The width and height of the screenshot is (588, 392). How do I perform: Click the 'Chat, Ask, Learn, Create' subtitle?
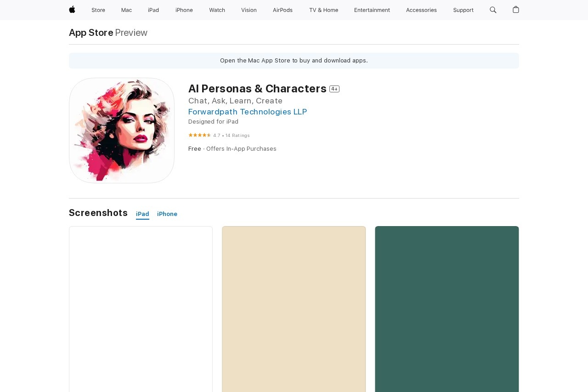point(235,101)
